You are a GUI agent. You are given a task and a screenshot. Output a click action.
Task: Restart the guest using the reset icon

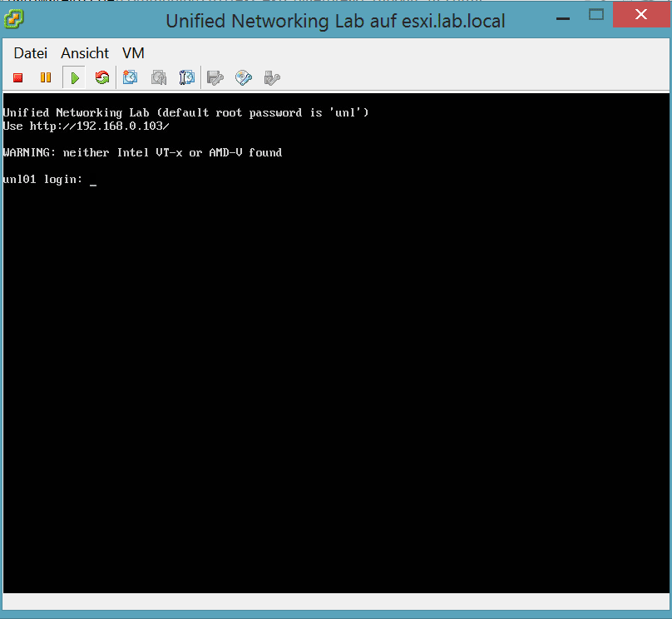point(102,77)
